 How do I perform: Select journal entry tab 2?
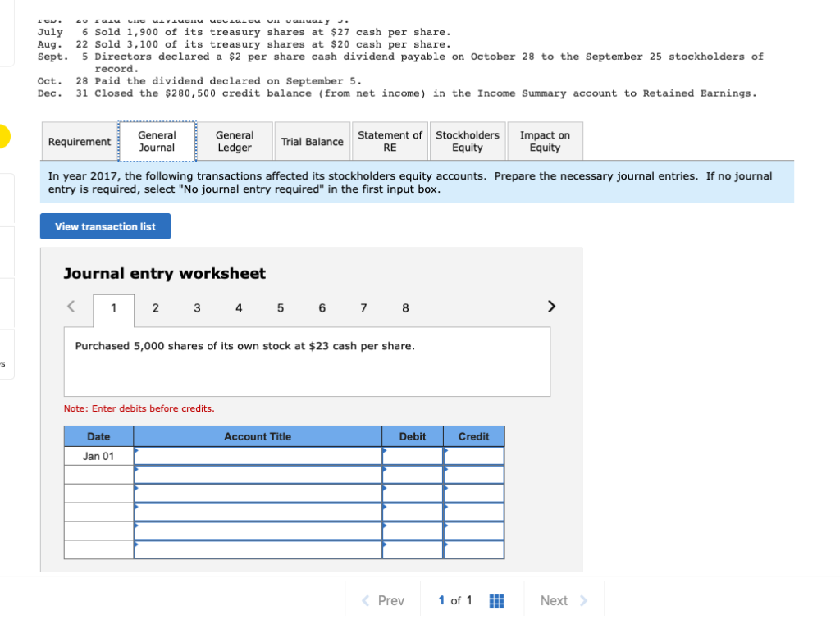coord(155,308)
